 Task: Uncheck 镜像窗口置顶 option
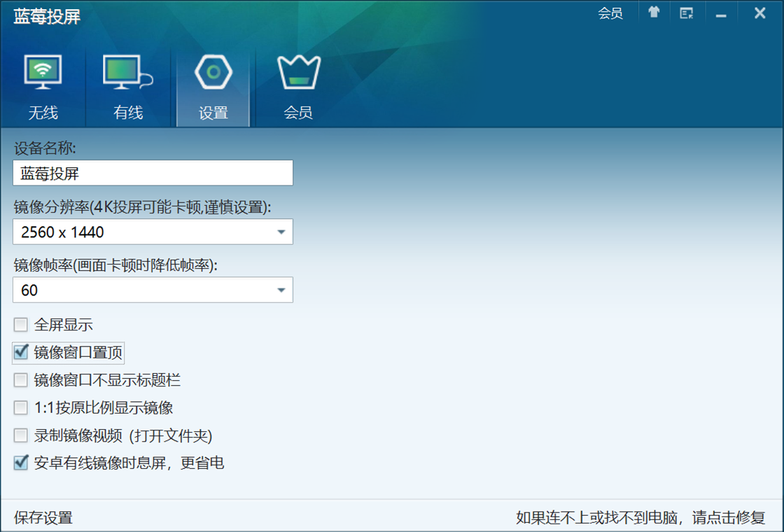(21, 352)
